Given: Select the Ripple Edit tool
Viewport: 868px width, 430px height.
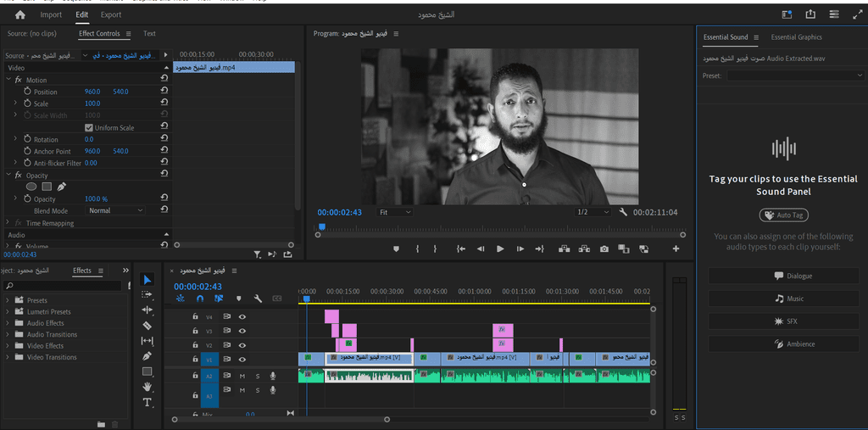Looking at the screenshot, I should (147, 310).
